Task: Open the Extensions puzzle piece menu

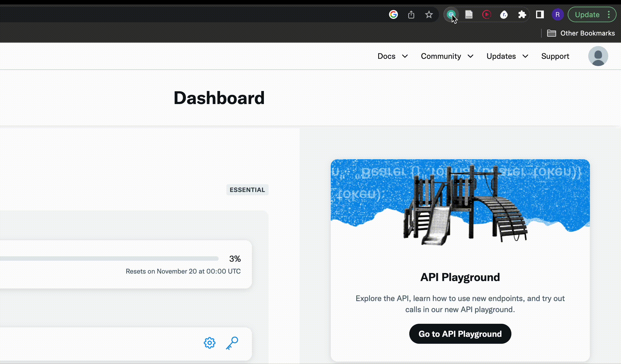Action: (x=522, y=14)
